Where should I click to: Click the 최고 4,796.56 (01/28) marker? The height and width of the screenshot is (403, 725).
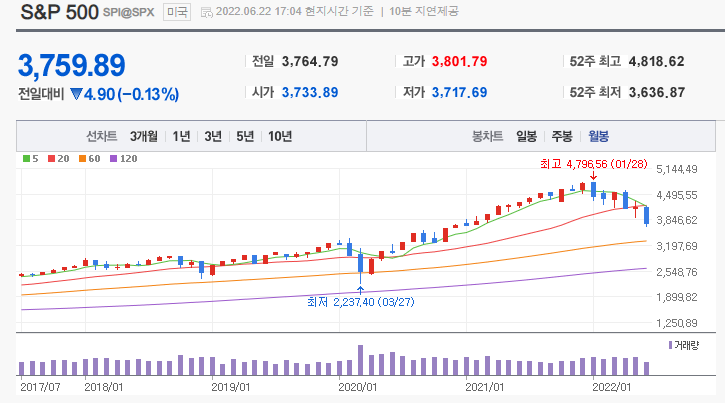click(x=594, y=164)
